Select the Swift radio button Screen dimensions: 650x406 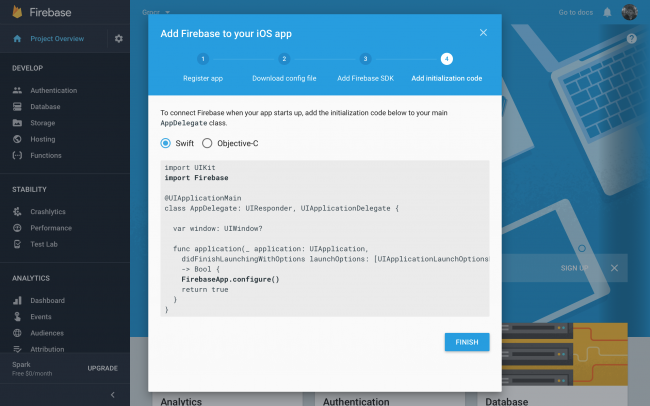click(x=165, y=143)
